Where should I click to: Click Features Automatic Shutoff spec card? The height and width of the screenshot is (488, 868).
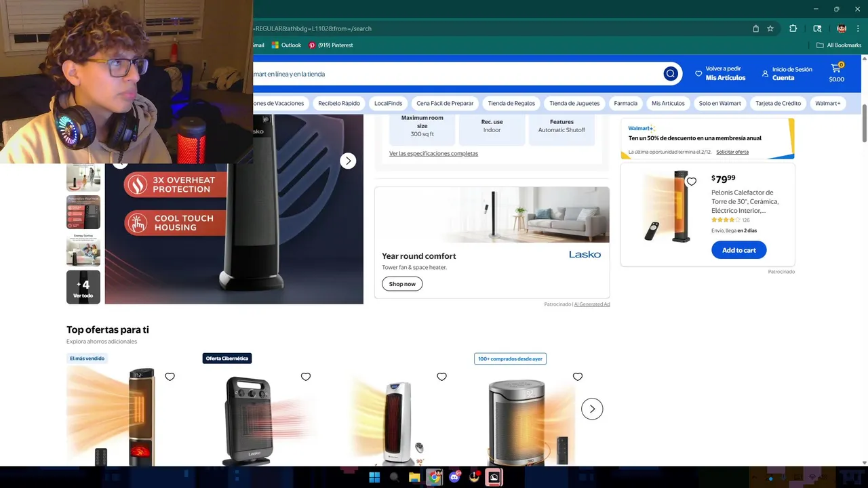(561, 128)
